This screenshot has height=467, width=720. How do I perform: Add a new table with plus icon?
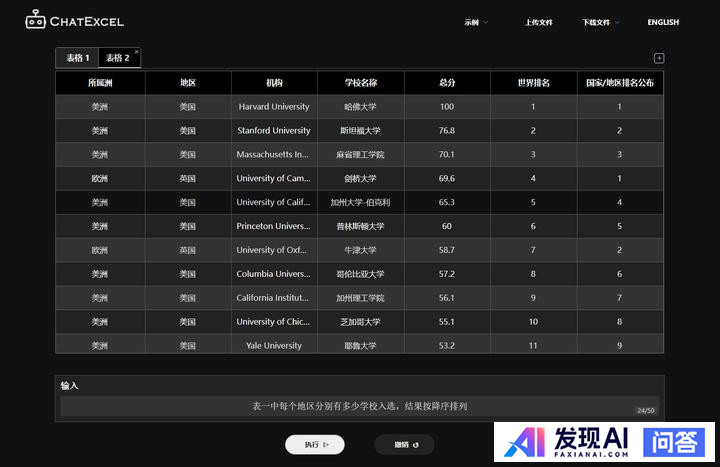[659, 58]
